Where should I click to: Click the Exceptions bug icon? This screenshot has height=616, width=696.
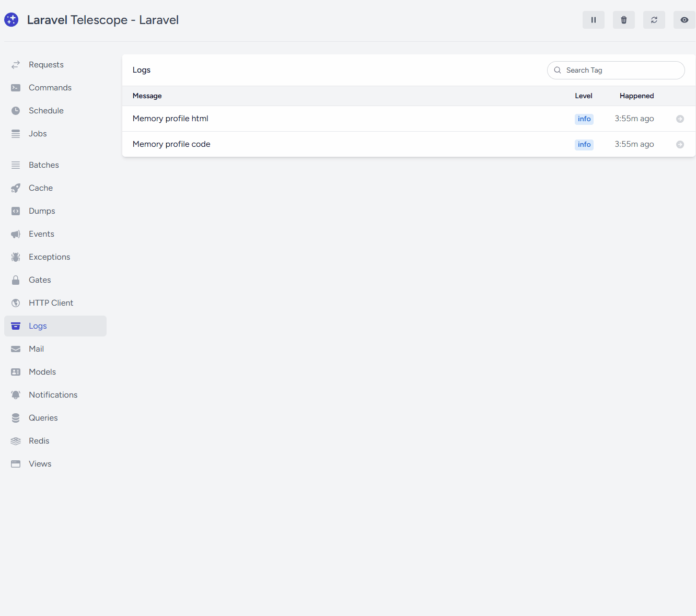[16, 257]
